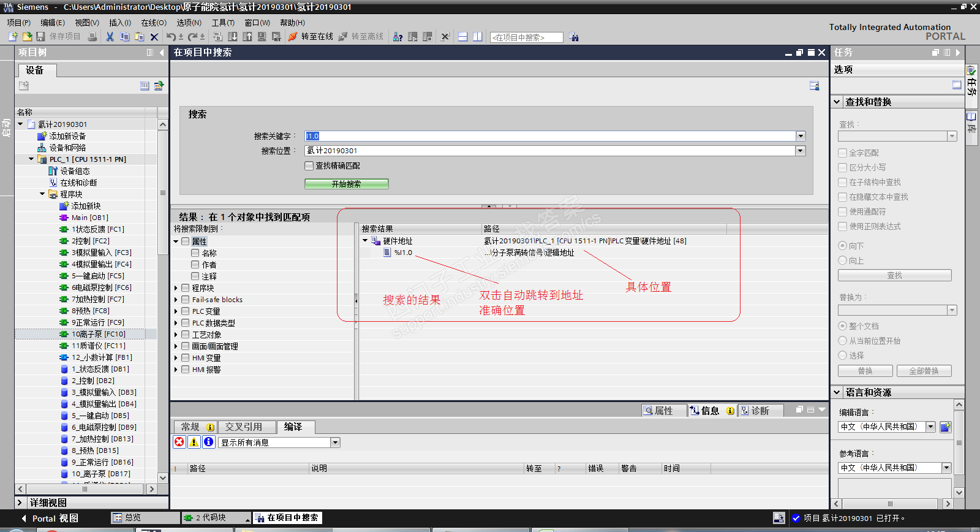Screen dimensions: 980x532
Task: Collapse the 查找和替换 section
Action: click(837, 102)
